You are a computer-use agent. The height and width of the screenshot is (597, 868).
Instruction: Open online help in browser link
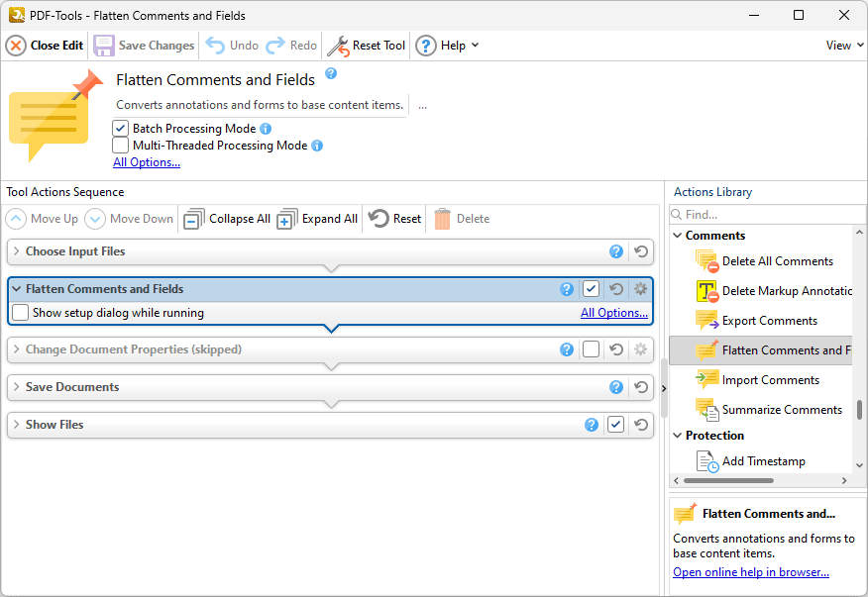point(751,572)
